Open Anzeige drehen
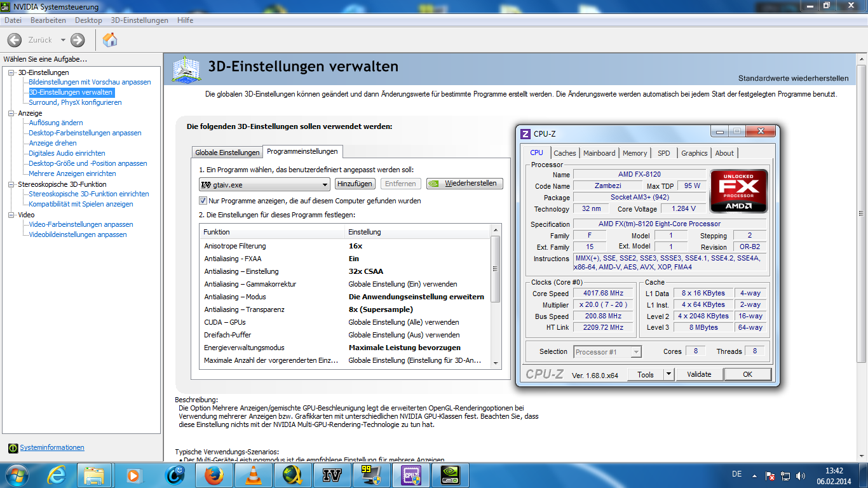Viewport: 868px width, 488px height. pos(53,143)
